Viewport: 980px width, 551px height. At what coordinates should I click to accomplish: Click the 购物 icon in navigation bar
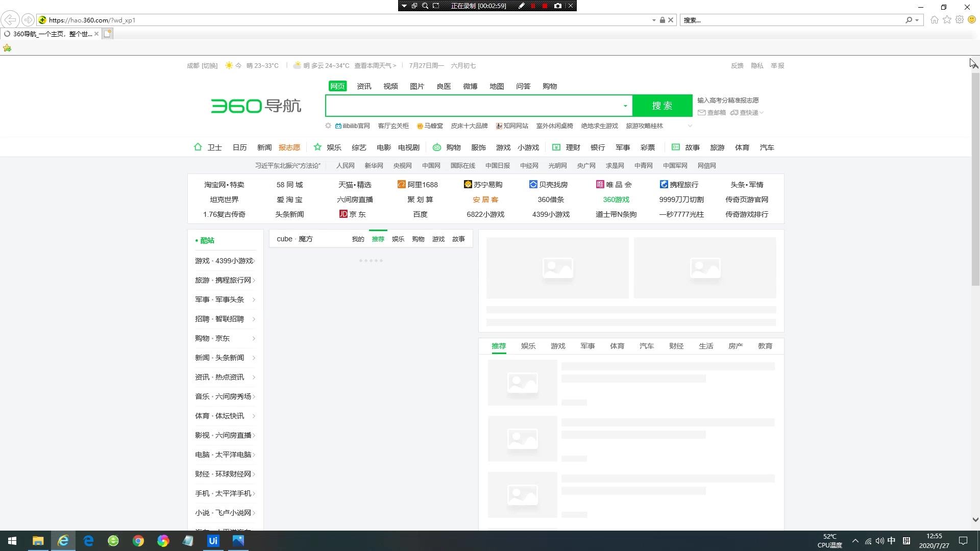pos(437,147)
